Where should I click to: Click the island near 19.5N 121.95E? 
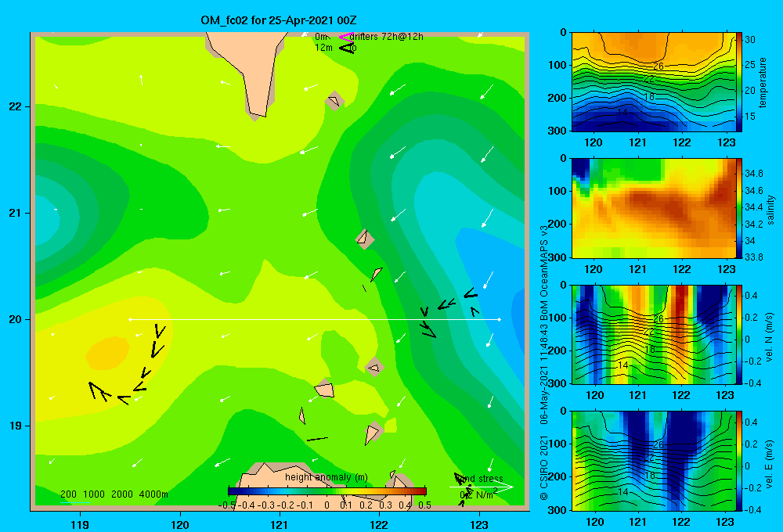pos(374,368)
